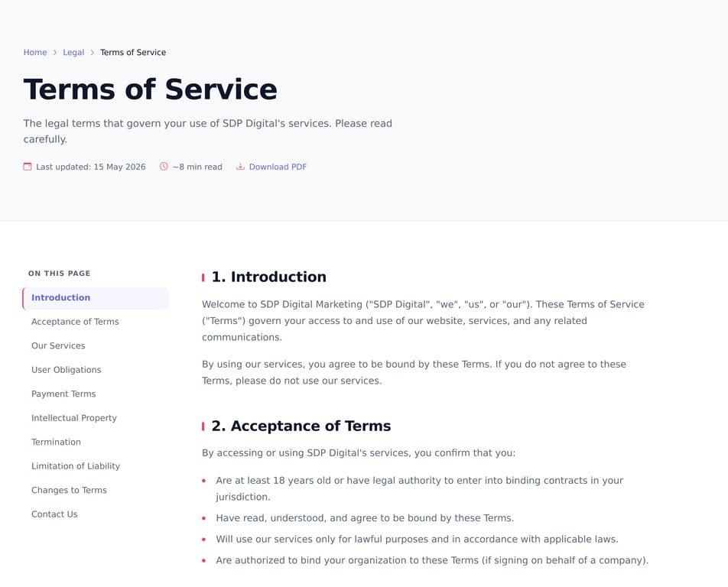
Task: Jump to Termination section from sidebar
Action: coord(56,443)
